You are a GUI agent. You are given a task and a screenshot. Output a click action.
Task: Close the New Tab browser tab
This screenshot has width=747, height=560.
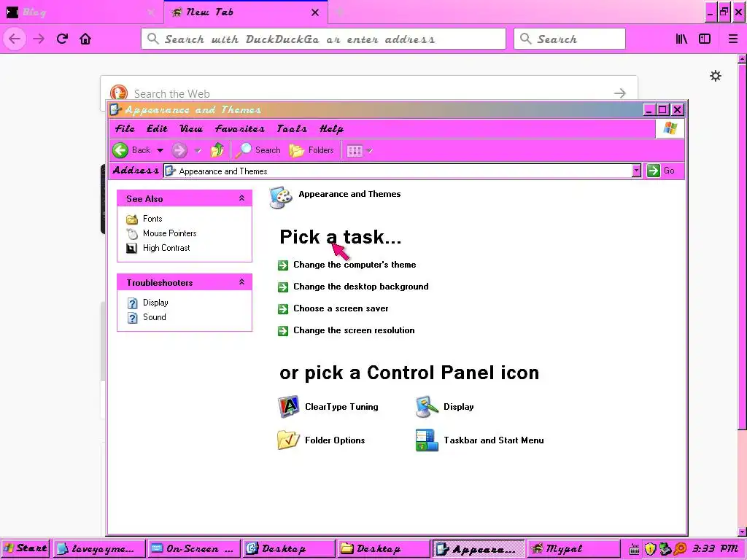pos(315,13)
